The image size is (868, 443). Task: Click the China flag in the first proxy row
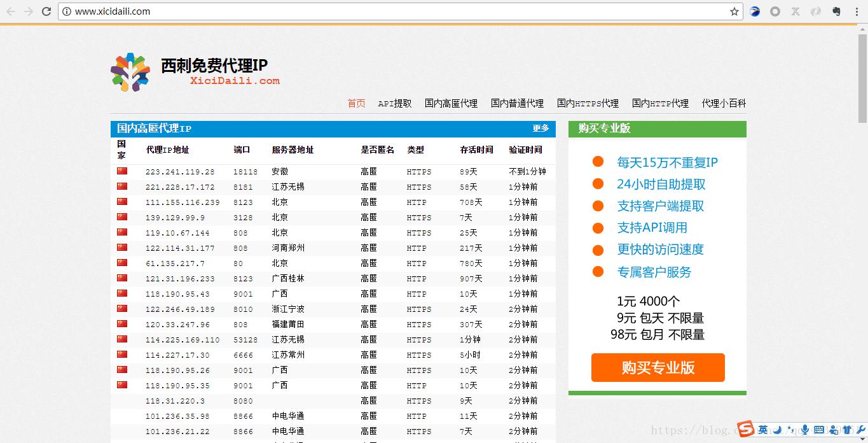pos(123,171)
